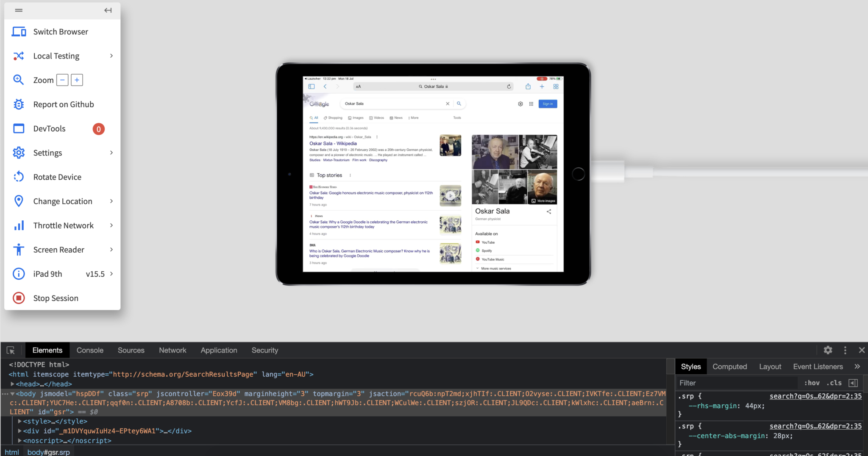868x456 pixels.
Task: Click the Rotate Device icon
Action: (19, 177)
